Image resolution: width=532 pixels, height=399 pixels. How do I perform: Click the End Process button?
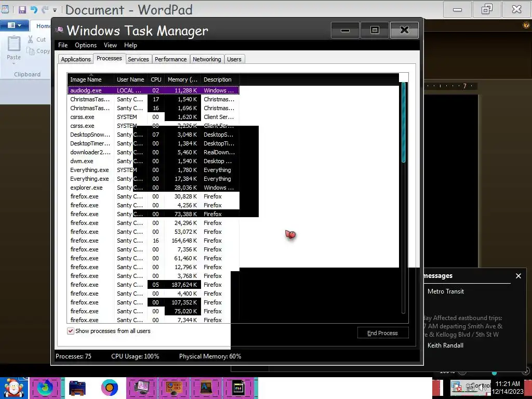(x=383, y=333)
